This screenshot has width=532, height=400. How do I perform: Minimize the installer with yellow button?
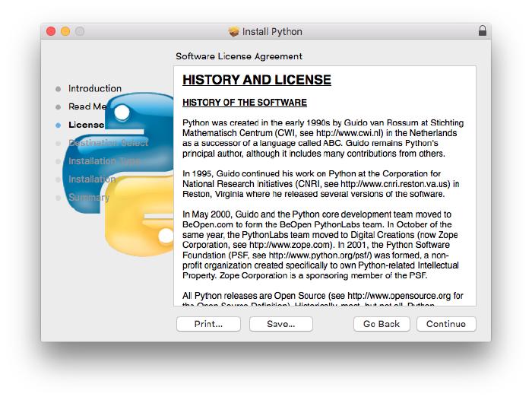click(65, 31)
